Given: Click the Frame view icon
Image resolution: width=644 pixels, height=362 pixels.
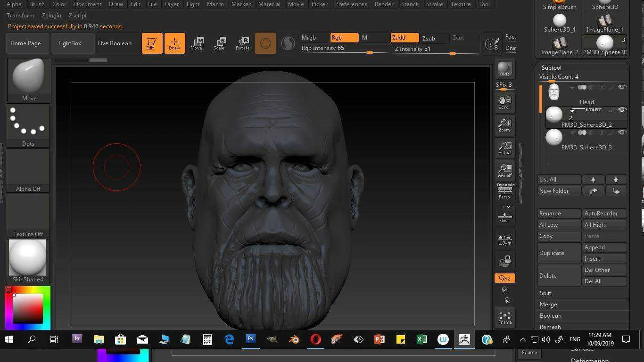Looking at the screenshot, I should pyautogui.click(x=504, y=318).
